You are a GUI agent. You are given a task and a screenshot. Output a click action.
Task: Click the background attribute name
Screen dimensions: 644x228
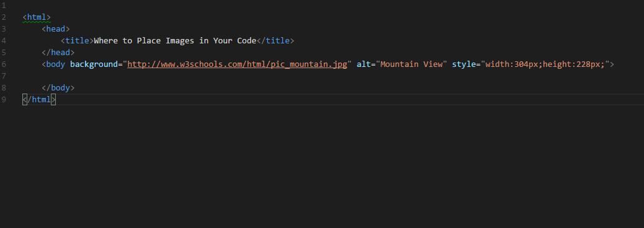click(94, 64)
